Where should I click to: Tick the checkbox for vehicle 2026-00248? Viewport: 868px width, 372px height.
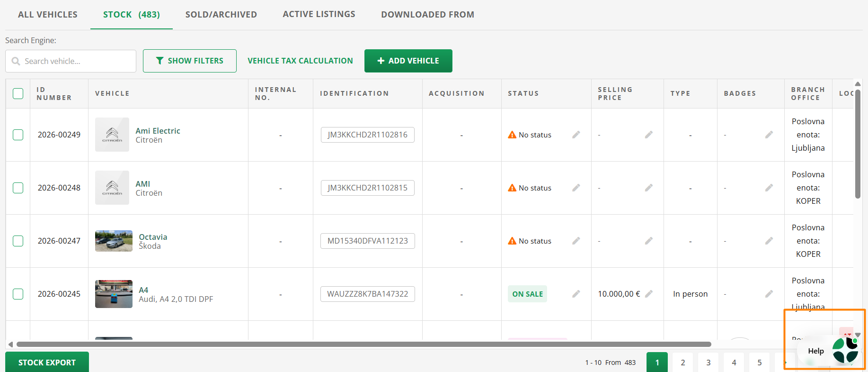[x=18, y=188]
